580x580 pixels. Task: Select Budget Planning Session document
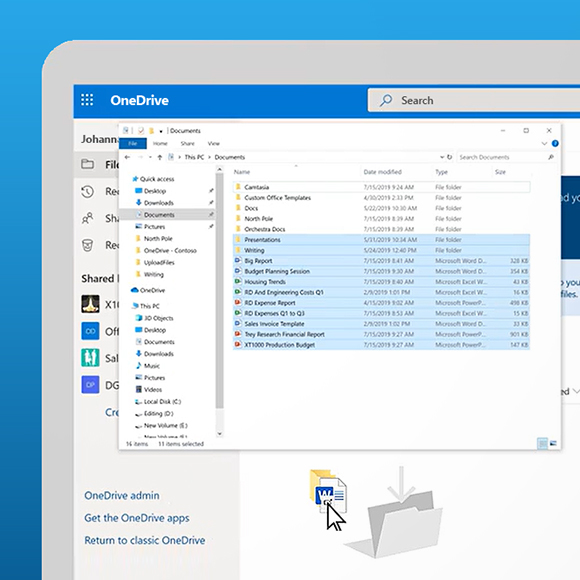click(x=381, y=271)
